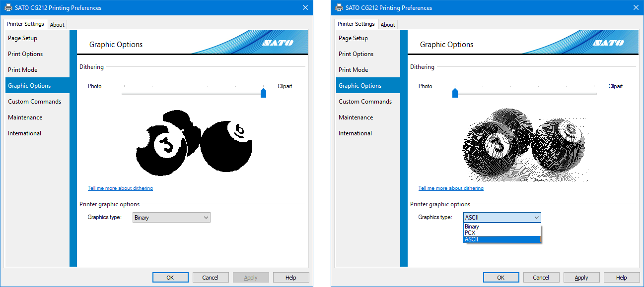
Task: Close the ASCII window with the title bar X
Action: [x=636, y=7]
